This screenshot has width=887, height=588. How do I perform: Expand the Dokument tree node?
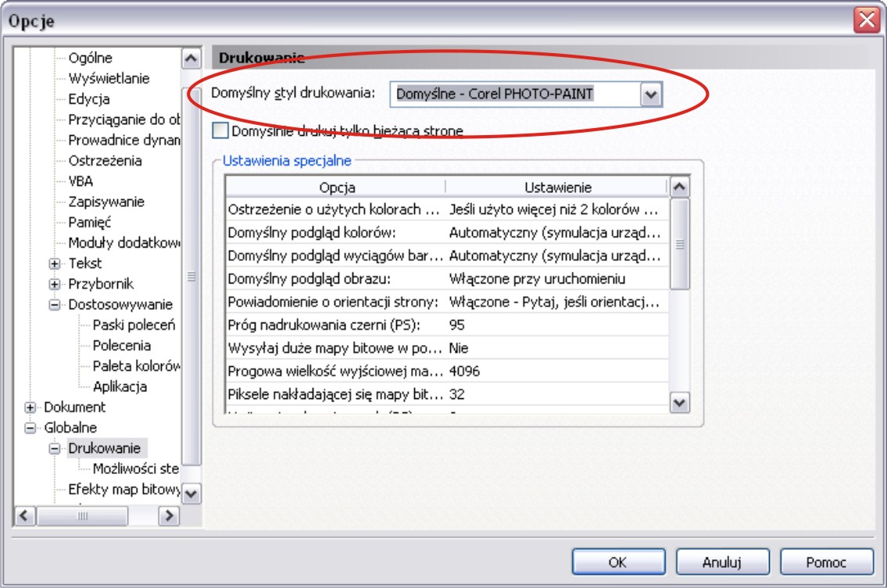30,407
